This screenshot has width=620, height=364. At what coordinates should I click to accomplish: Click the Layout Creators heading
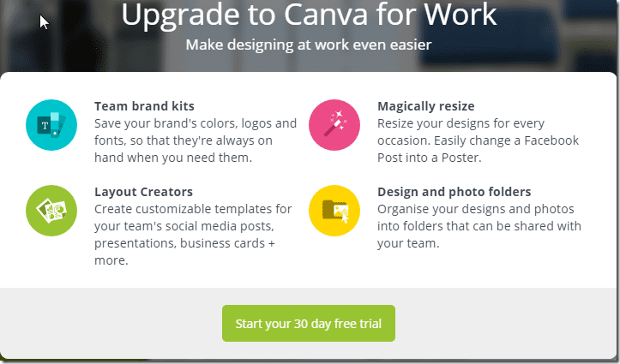tap(143, 192)
